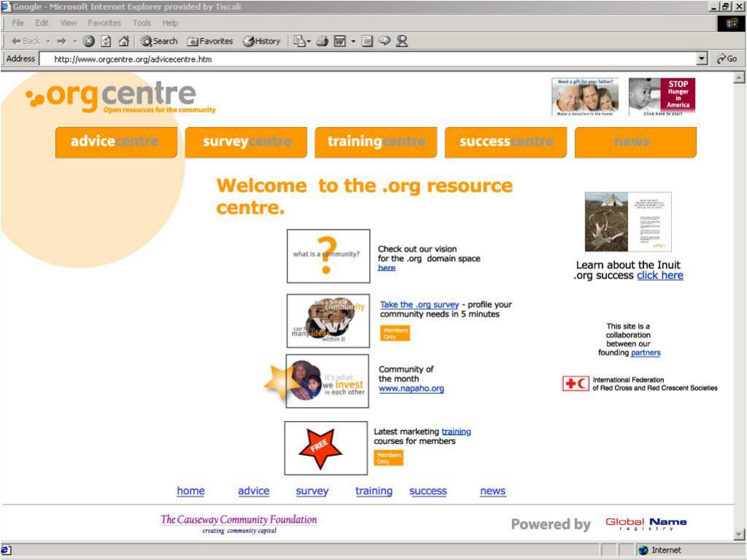
Task: Click the footer 'news' link
Action: click(x=492, y=491)
